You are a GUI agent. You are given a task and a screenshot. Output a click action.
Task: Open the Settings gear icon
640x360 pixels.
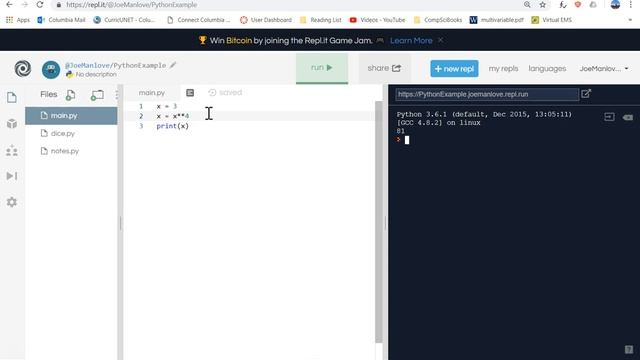[x=12, y=202]
